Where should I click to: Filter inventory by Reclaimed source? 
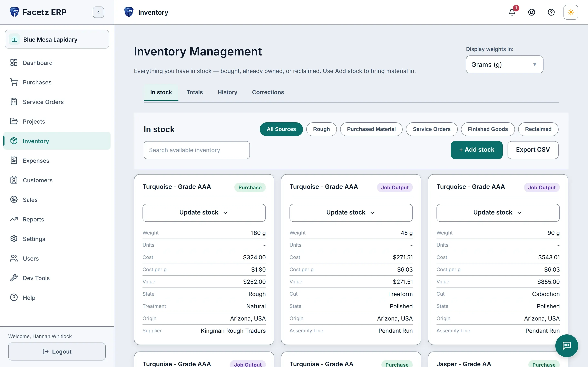(x=538, y=129)
